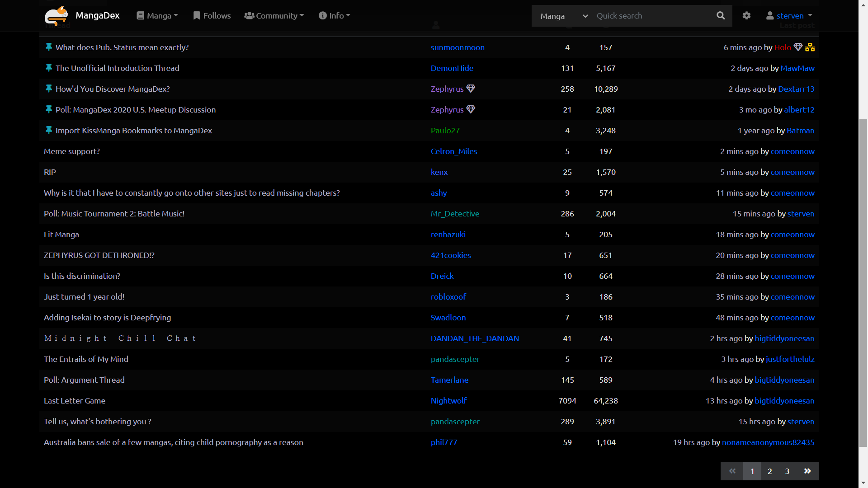Go to page 2 of threads
This screenshot has width=868, height=488.
point(770,471)
